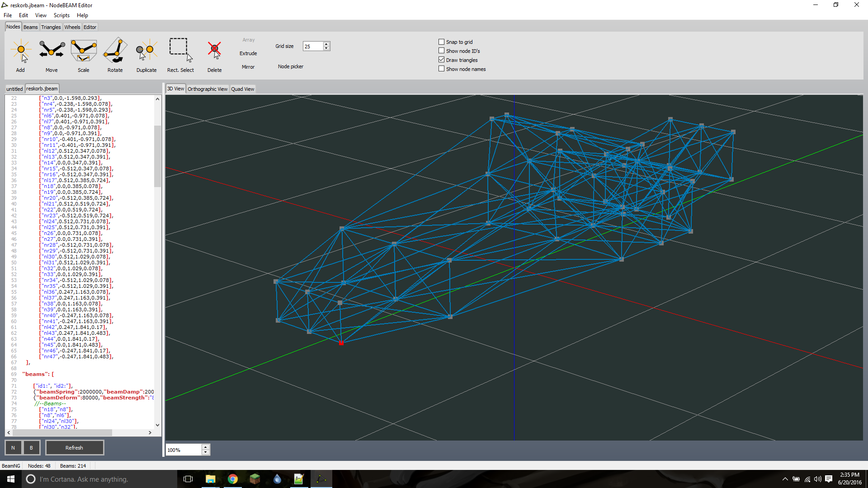Click the code editor scroll right arrow
This screenshot has height=488, width=868.
(150, 432)
